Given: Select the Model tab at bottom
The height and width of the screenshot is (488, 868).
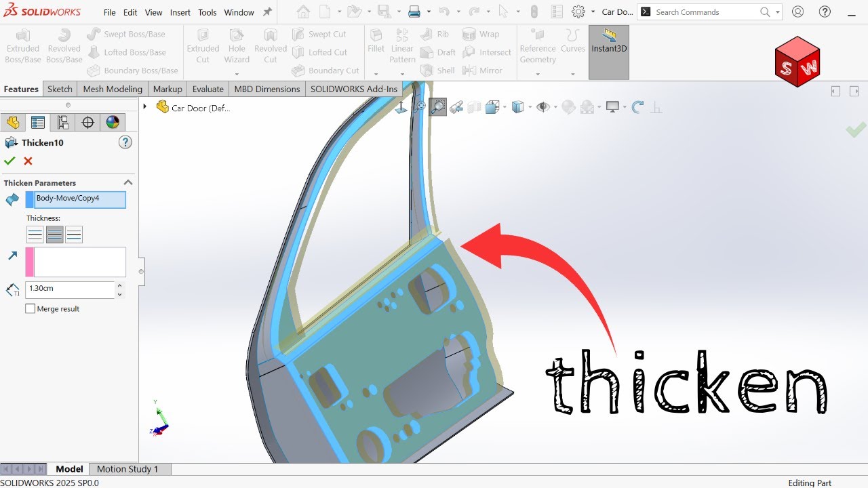Looking at the screenshot, I should pyautogui.click(x=69, y=469).
